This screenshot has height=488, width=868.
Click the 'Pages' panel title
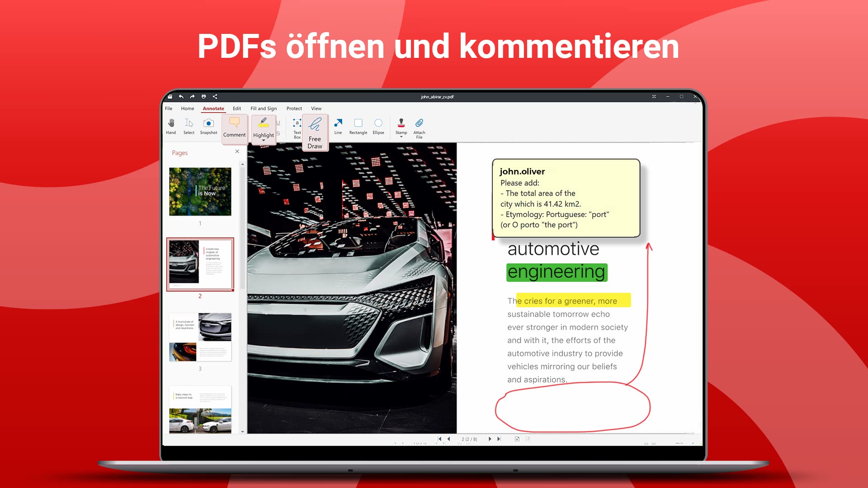click(179, 153)
